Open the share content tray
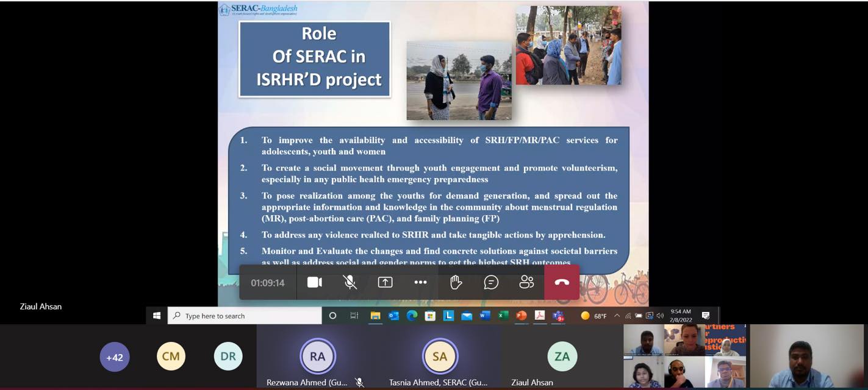868x390 pixels. pyautogui.click(x=385, y=282)
